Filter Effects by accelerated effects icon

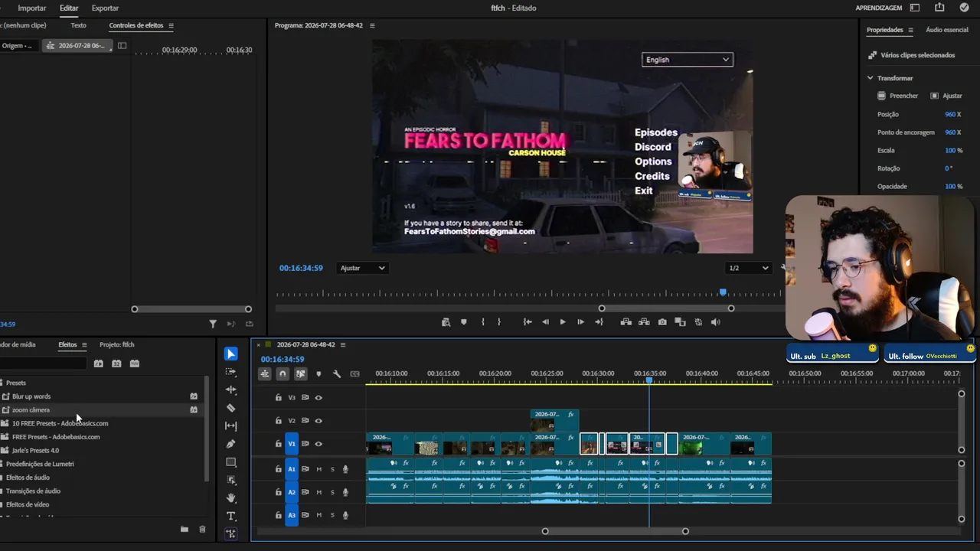pyautogui.click(x=98, y=364)
